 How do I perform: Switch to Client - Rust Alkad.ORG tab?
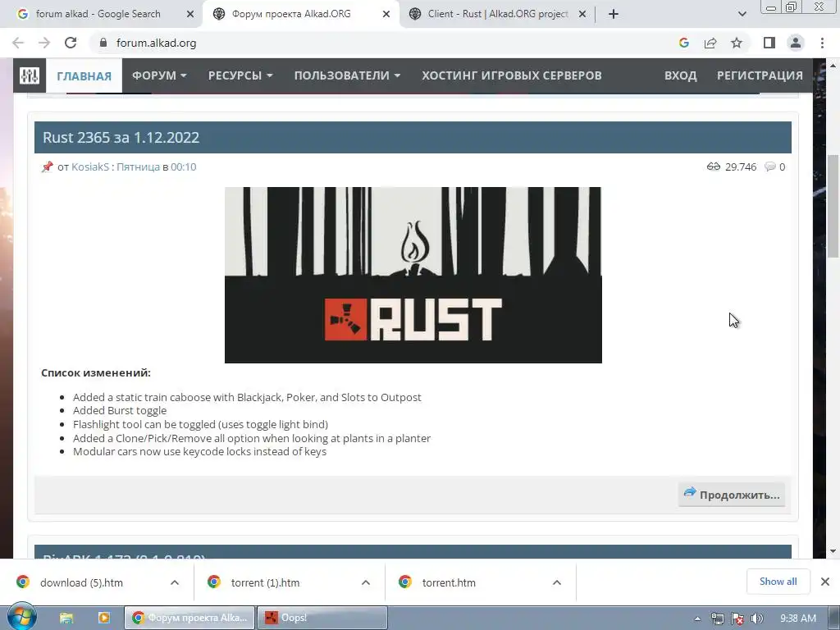(498, 14)
